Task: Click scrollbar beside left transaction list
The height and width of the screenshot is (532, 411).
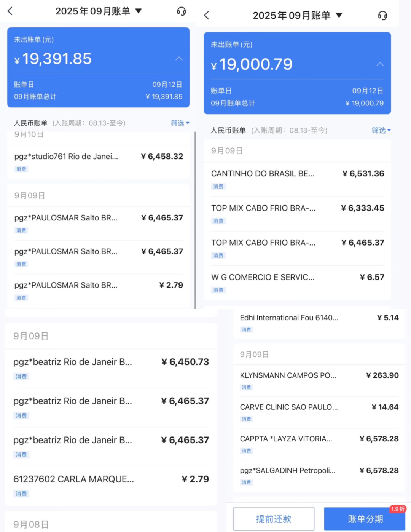Action: 195,221
